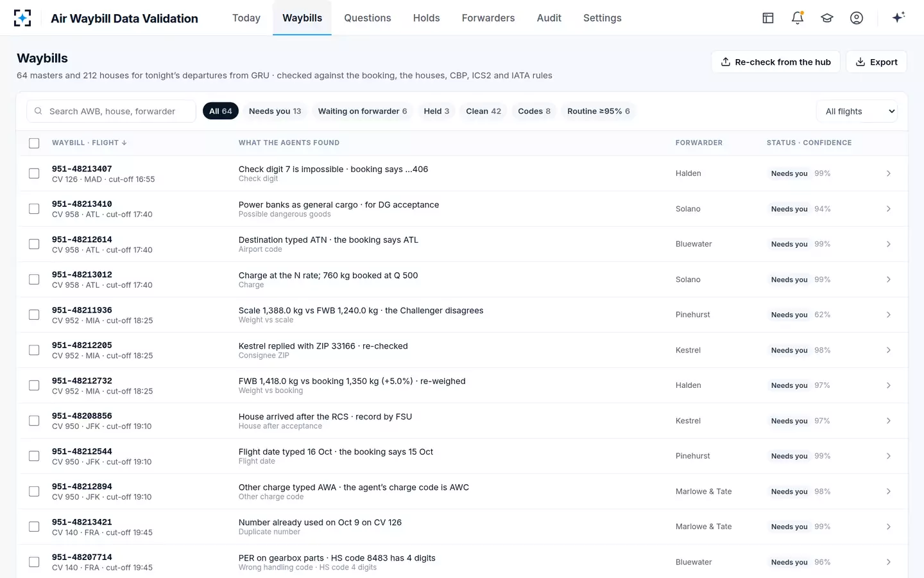The height and width of the screenshot is (578, 924).
Task: Tick the checkbox for waybill 951-48213421
Action: click(34, 527)
